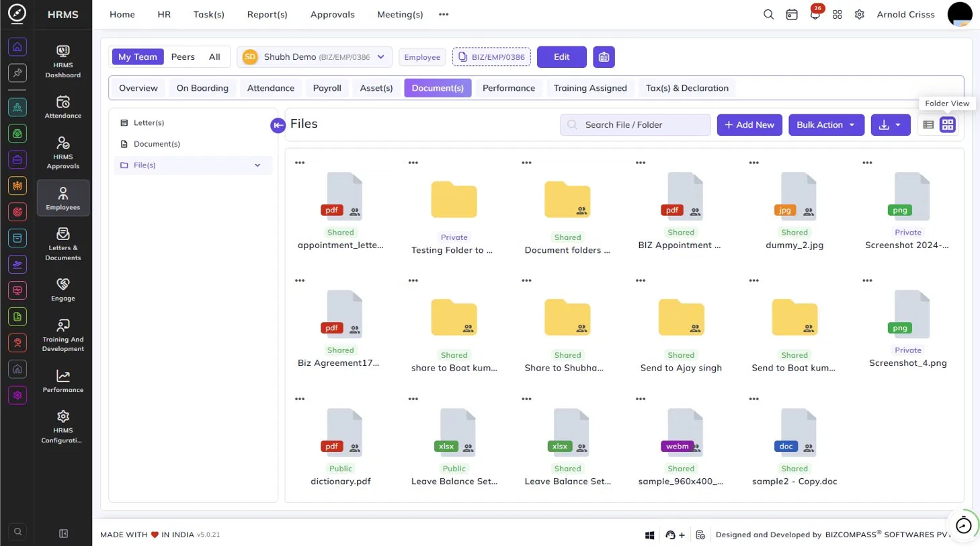
Task: Open Report(s) top menu
Action: (268, 14)
